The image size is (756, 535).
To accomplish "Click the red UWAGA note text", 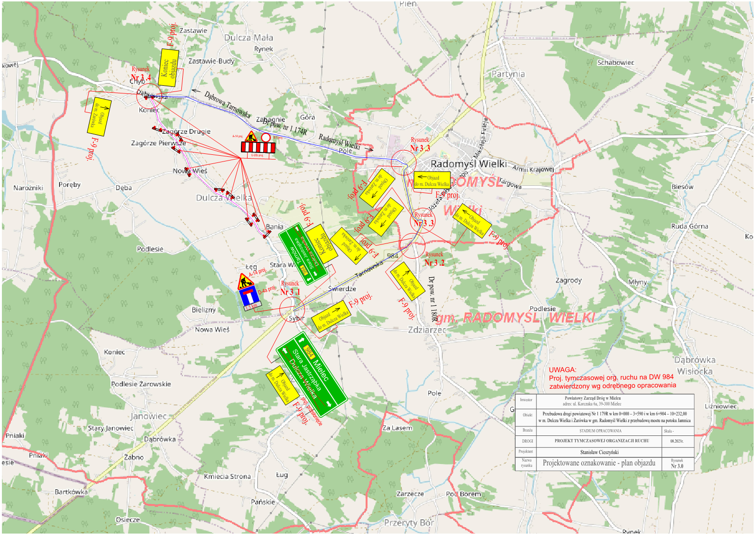I will pyautogui.click(x=612, y=378).
